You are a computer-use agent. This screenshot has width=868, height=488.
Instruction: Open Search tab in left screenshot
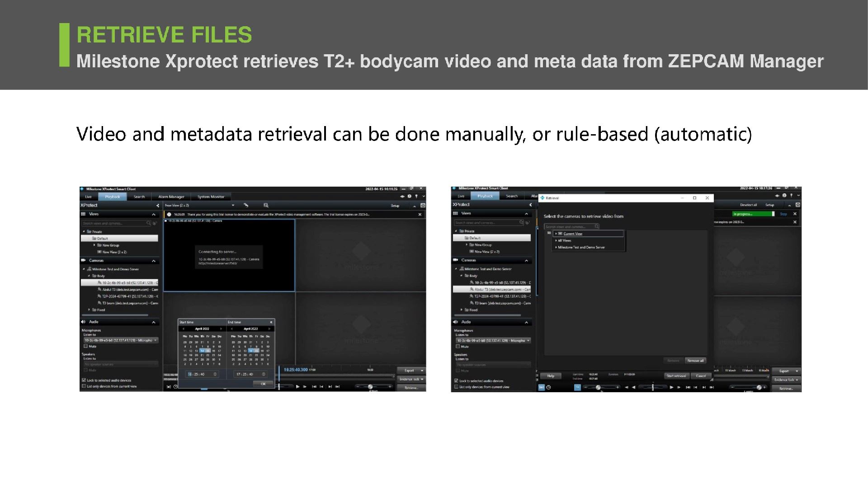pyautogui.click(x=139, y=197)
